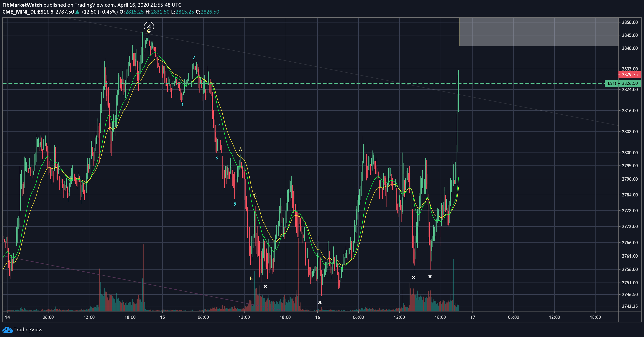Click the cyan wave label 2
The image size is (644, 337).
194,58
